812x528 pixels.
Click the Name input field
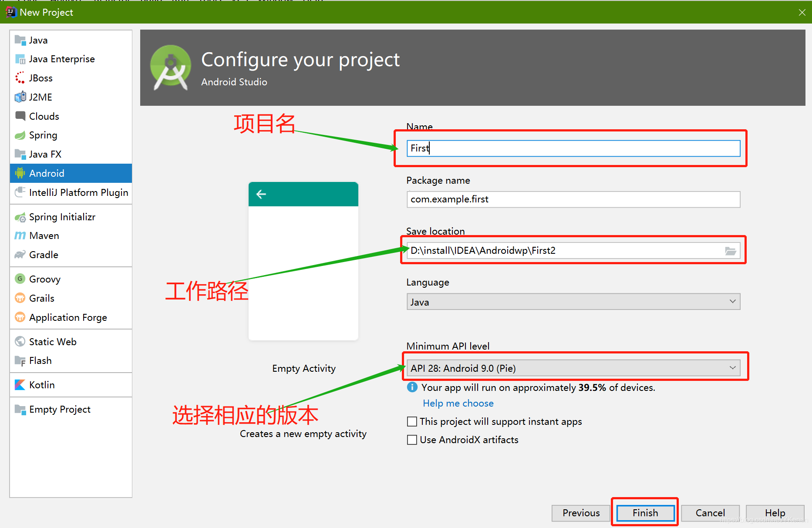573,148
